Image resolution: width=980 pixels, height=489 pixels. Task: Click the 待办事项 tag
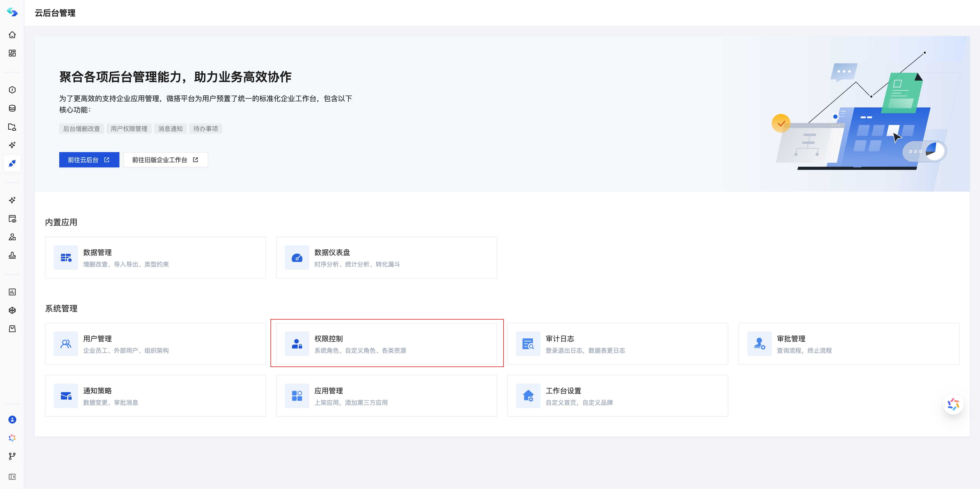coord(205,129)
